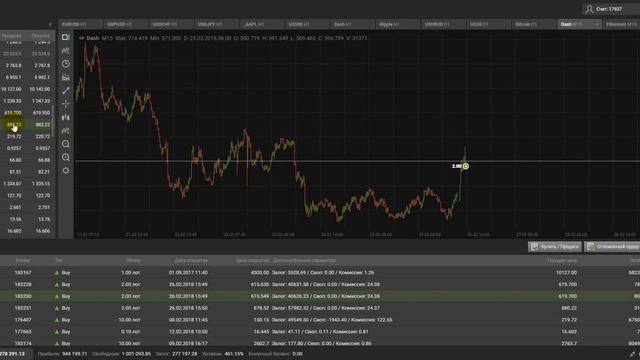Image resolution: width=640 pixels, height=360 pixels.
Task: Click the green Buy triangle on order 183167
Action: click(x=57, y=273)
